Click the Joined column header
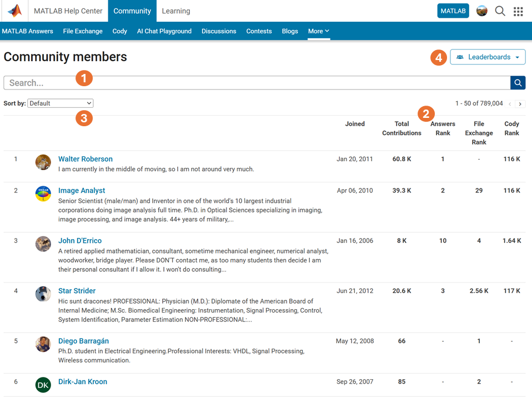This screenshot has height=397, width=532. coord(355,124)
